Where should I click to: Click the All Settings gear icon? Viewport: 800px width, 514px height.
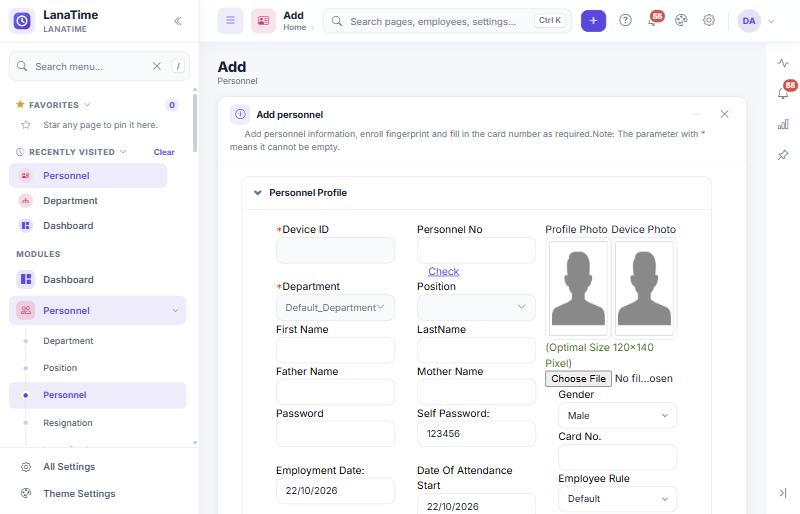tap(26, 467)
